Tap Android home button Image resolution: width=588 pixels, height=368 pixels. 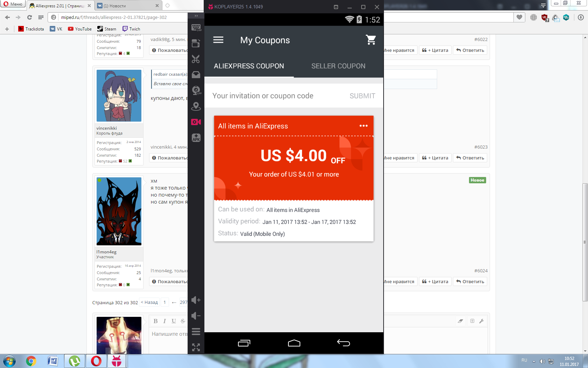(294, 343)
